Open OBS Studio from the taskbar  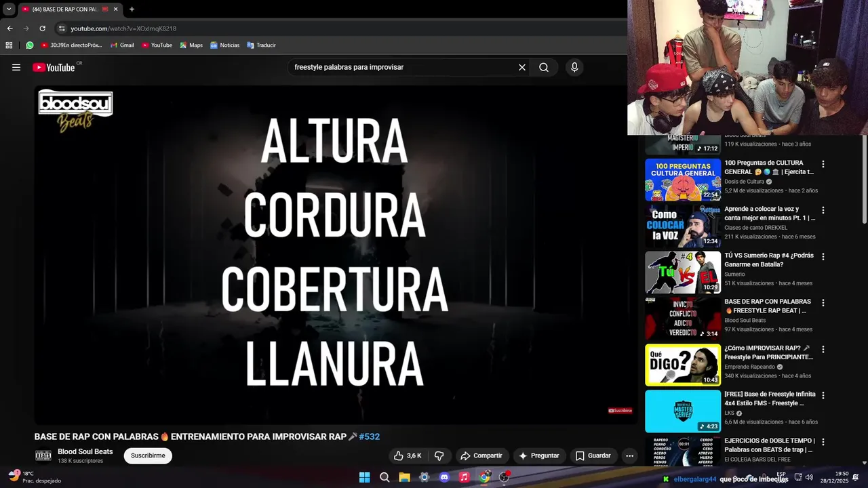point(504,477)
